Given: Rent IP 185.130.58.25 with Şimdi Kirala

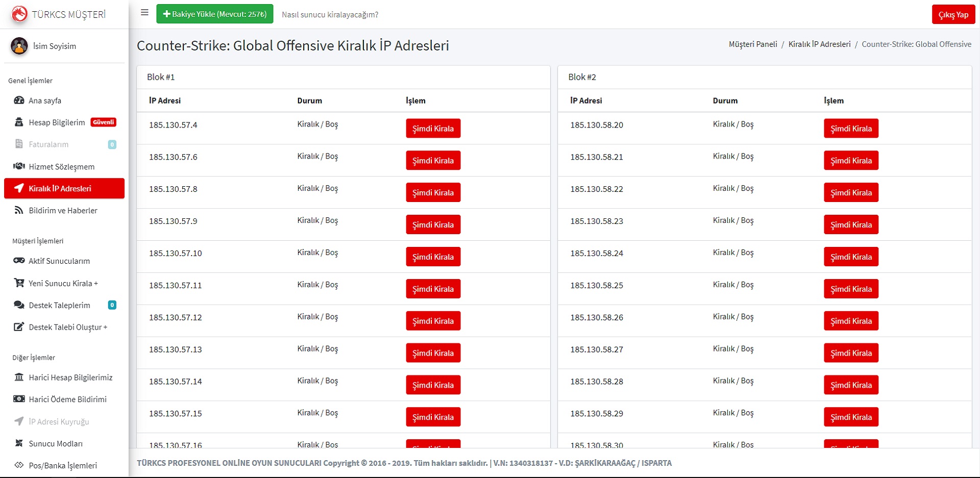Looking at the screenshot, I should pyautogui.click(x=851, y=289).
